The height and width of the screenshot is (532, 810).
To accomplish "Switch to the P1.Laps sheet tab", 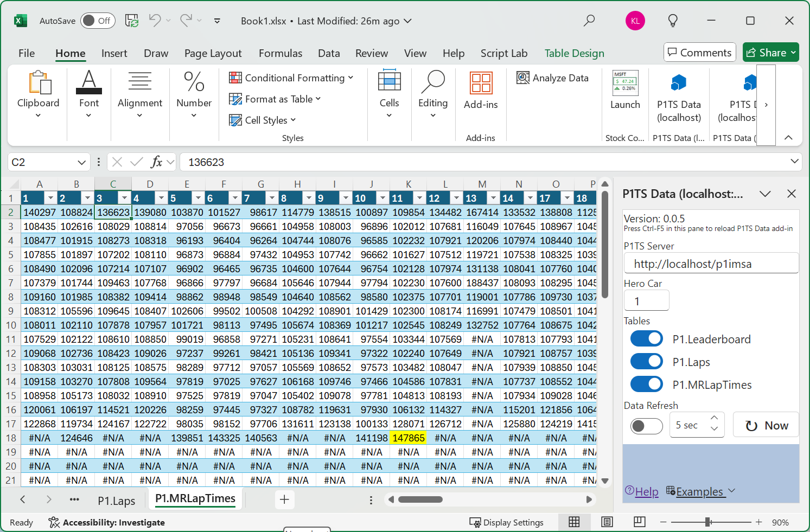I will coord(116,501).
